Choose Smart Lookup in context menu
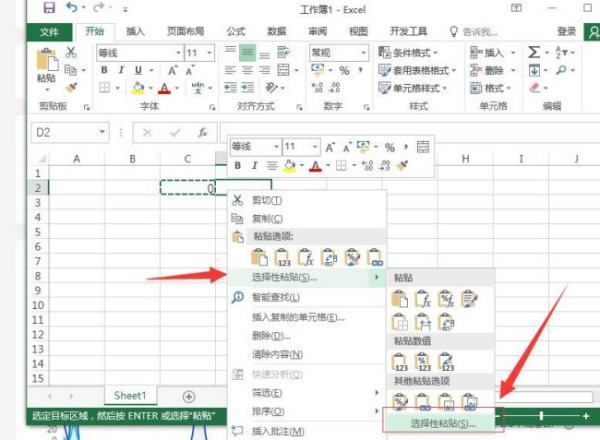 [x=307, y=297]
